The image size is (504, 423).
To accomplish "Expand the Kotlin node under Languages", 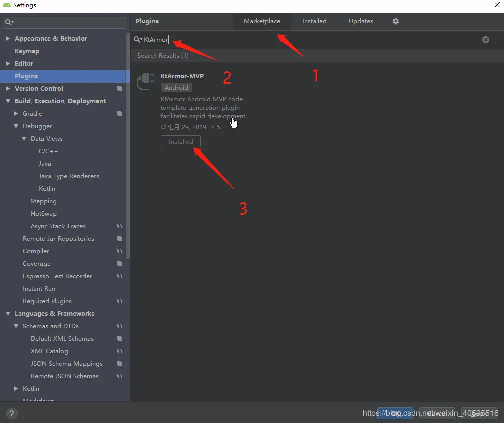I will click(x=16, y=389).
